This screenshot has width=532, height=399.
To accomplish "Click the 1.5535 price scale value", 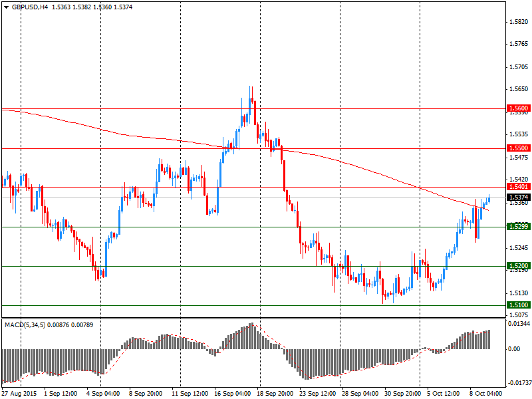I will tap(519, 134).
